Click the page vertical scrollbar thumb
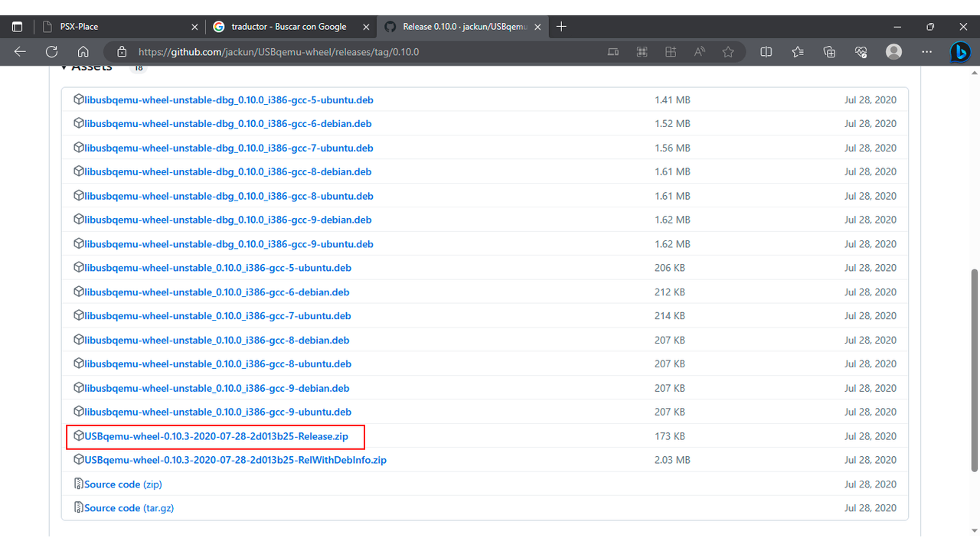The width and height of the screenshot is (980, 551). pyautogui.click(x=975, y=370)
